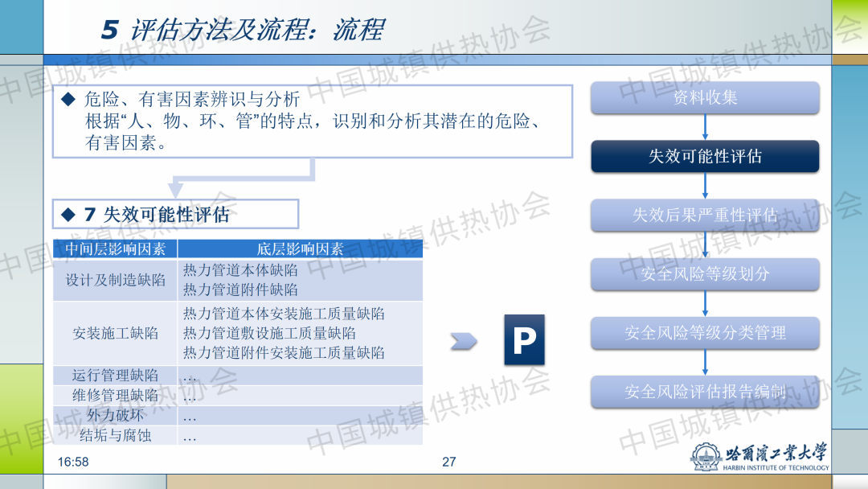Screen dimensions: 868x489
Task: Click the diamond bullet before 危险、有害因素辨识与分析
Action: [x=68, y=100]
